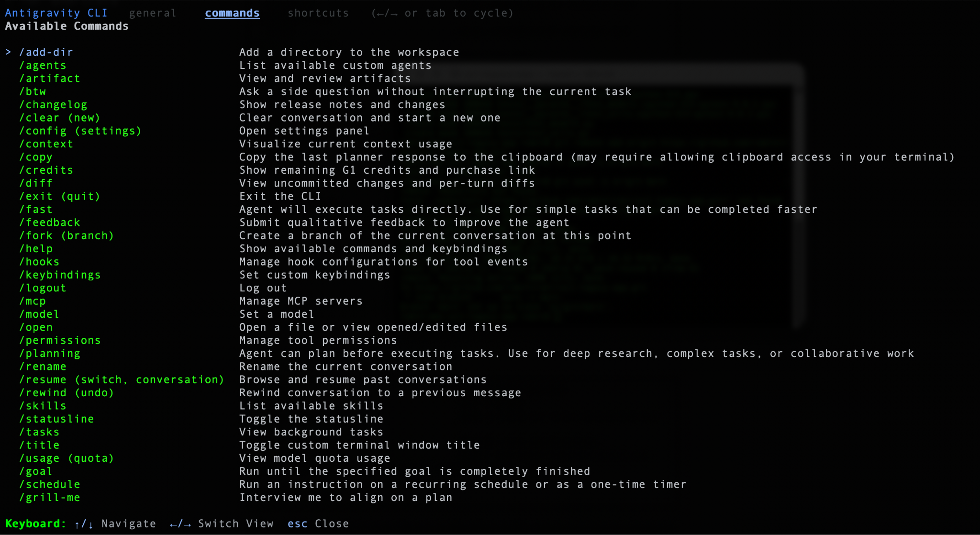Screen dimensions: 980x535
Task: Switch to the general tab
Action: point(153,13)
